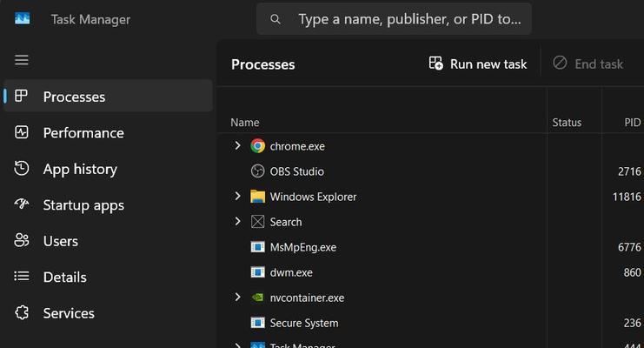Click the End task prohibition icon
Image resolution: width=644 pixels, height=348 pixels.
tap(560, 63)
